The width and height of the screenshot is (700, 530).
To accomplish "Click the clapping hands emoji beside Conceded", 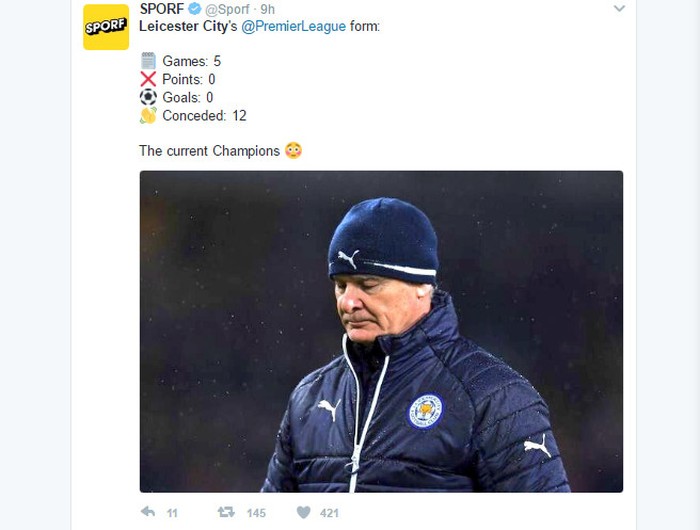I will coord(149,115).
